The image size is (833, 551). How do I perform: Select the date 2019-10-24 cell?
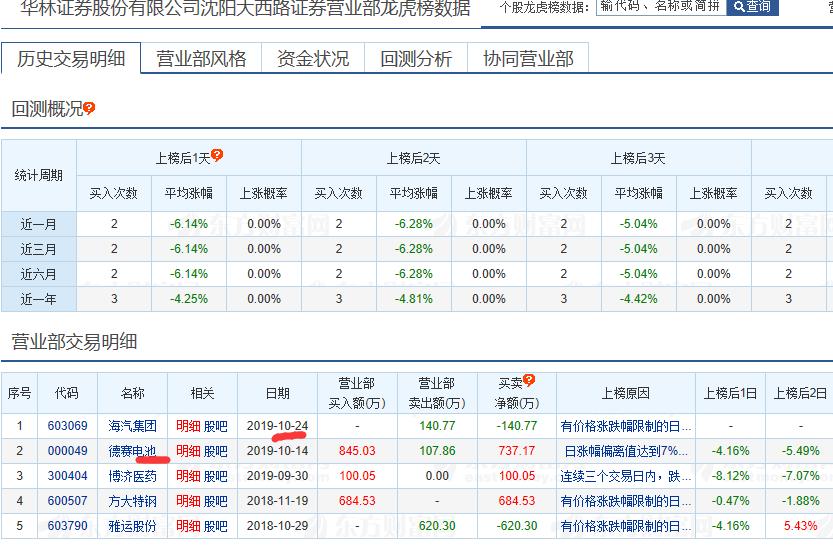[x=277, y=426]
